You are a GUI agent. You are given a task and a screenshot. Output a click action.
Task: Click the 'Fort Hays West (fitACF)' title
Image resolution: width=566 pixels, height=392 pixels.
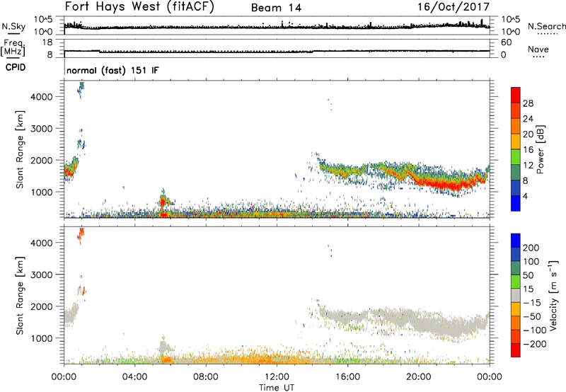click(139, 7)
